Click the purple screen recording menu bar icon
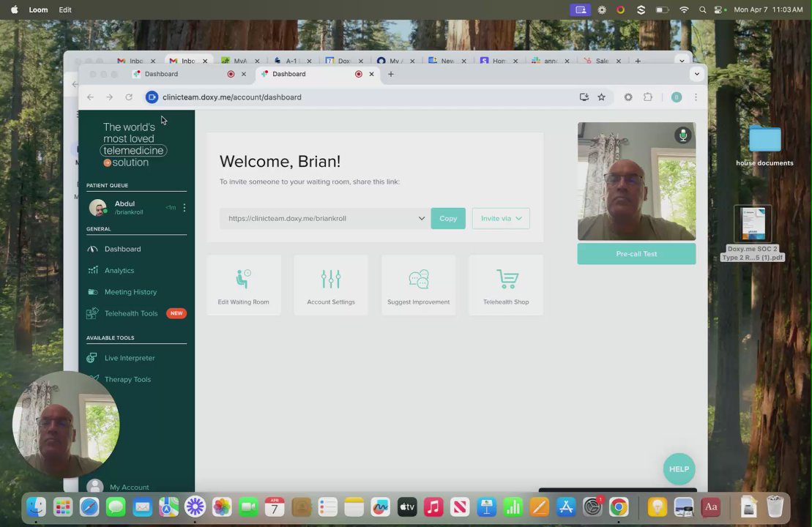Image resolution: width=812 pixels, height=527 pixels. pyautogui.click(x=580, y=10)
